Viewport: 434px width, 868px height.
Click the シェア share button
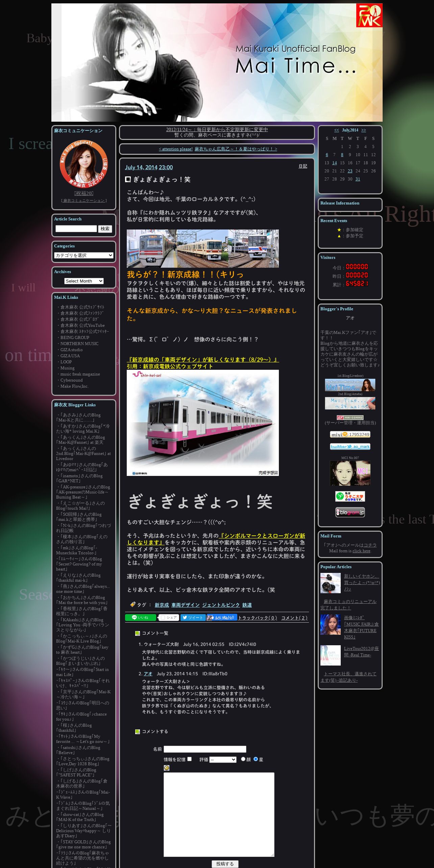[x=169, y=618]
